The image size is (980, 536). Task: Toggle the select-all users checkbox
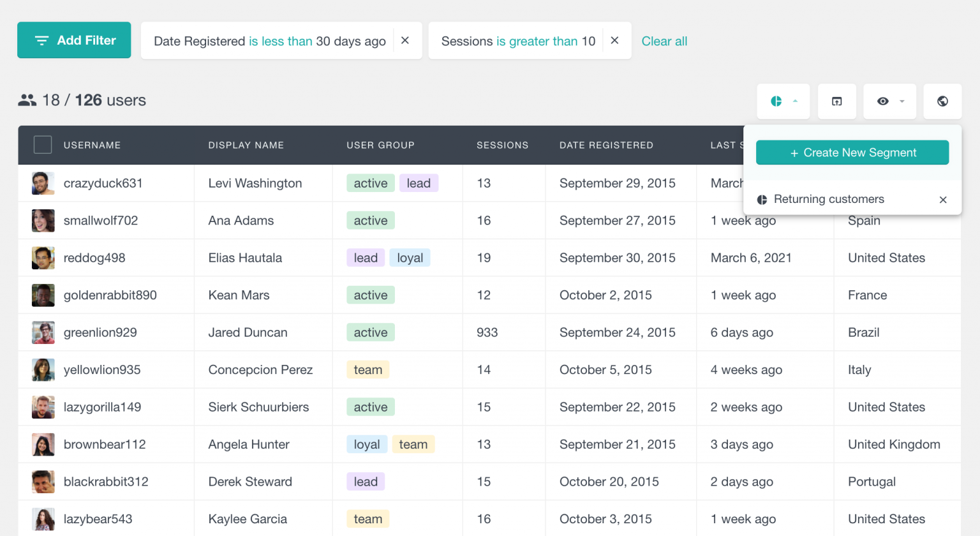[42, 145]
